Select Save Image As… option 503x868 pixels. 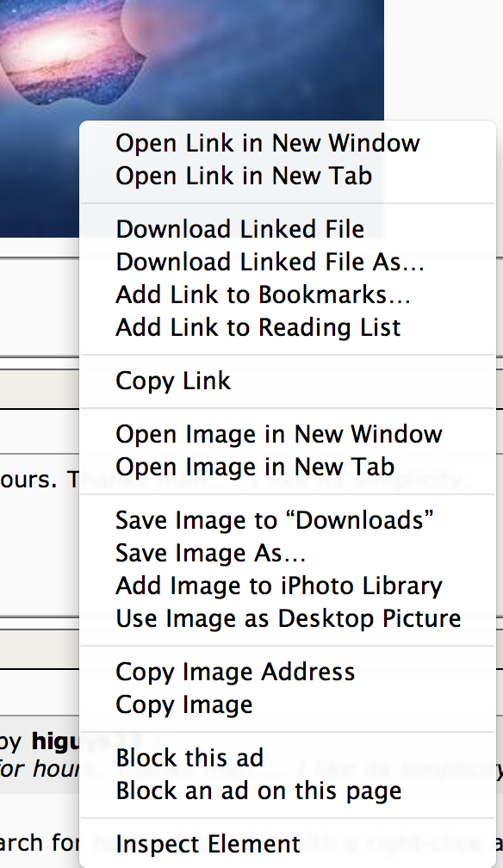point(288,553)
